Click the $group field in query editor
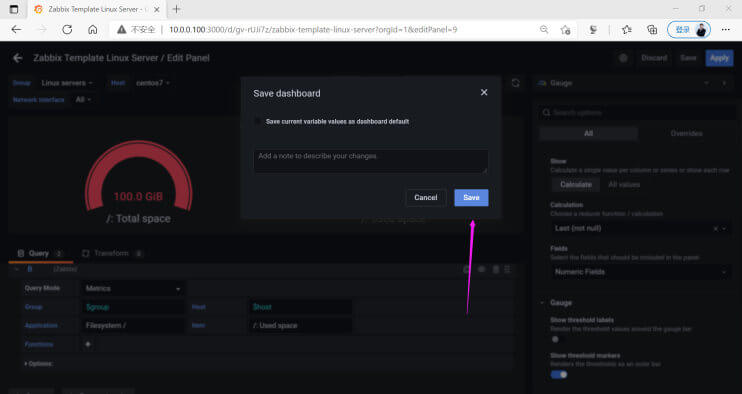This screenshot has height=394, width=742. [133, 307]
